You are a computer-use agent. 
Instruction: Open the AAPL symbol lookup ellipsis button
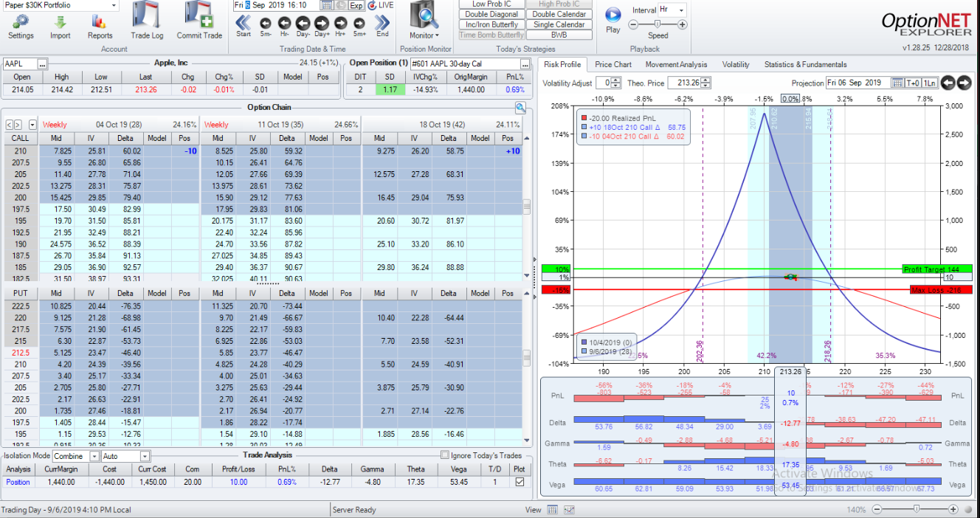click(x=43, y=63)
